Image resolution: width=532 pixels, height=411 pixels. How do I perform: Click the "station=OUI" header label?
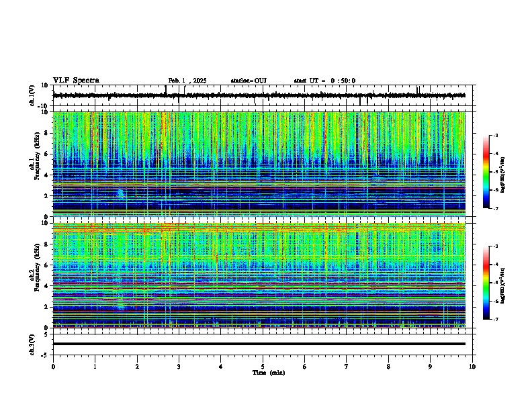click(249, 81)
